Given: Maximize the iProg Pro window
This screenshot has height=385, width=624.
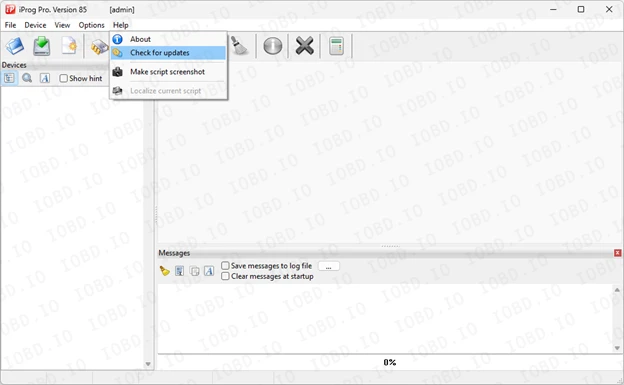Looking at the screenshot, I should click(x=581, y=9).
